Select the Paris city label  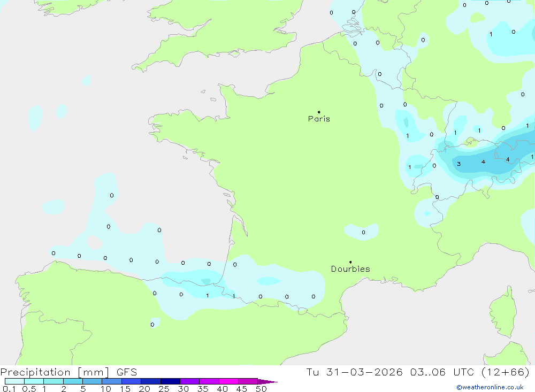point(319,119)
